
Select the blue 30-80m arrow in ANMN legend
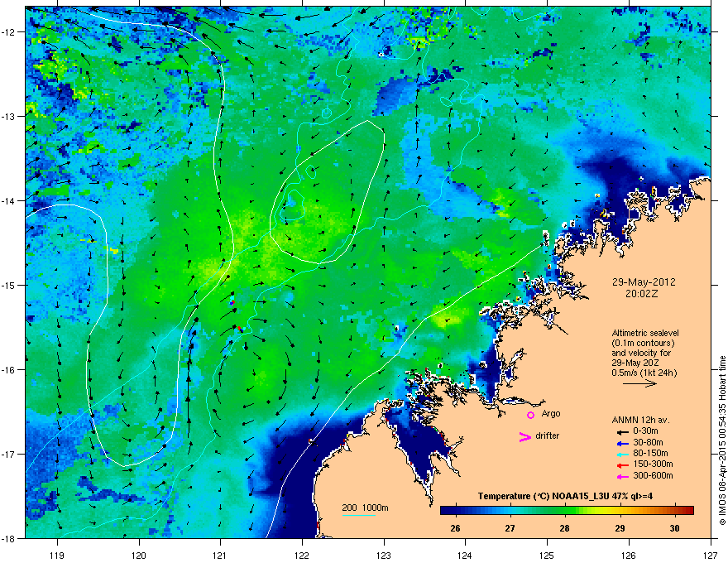pyautogui.click(x=622, y=443)
